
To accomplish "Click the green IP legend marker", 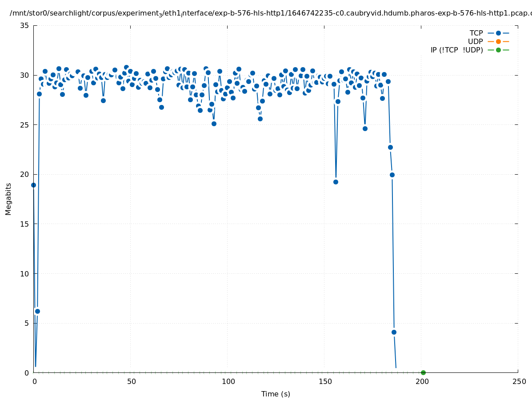I will (498, 50).
